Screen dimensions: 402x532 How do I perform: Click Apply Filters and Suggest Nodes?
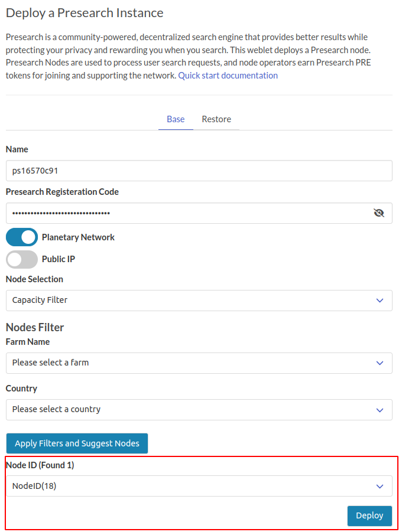[x=77, y=443]
